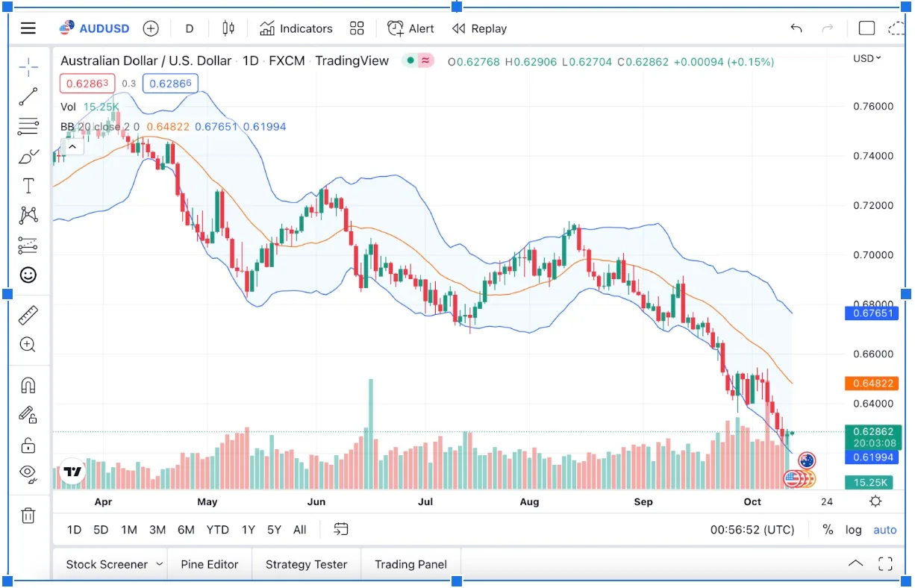Click the orange 0.64822 price label
915x588 pixels.
click(x=869, y=384)
